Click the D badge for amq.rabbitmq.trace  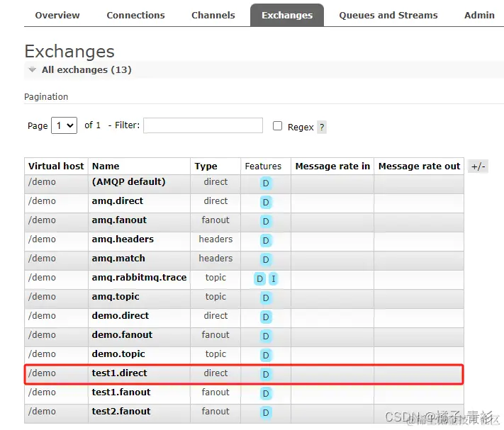[x=259, y=278]
